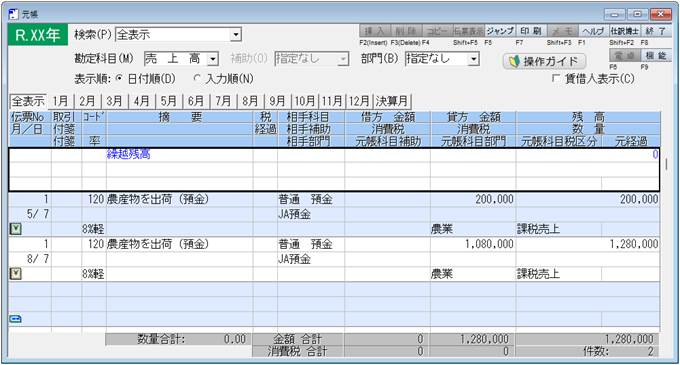Click the 伝票表示 toolbar button
680x365 pixels.
[468, 31]
